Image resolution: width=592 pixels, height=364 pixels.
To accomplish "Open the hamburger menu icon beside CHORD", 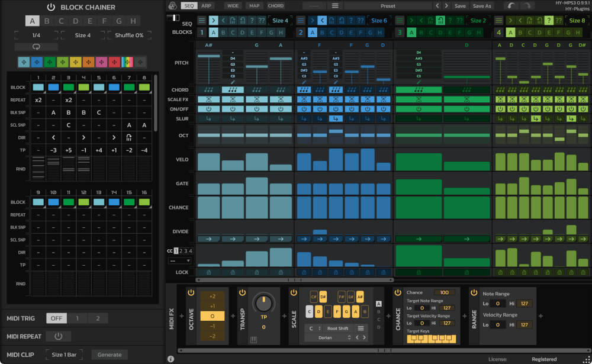I will click(x=334, y=5).
